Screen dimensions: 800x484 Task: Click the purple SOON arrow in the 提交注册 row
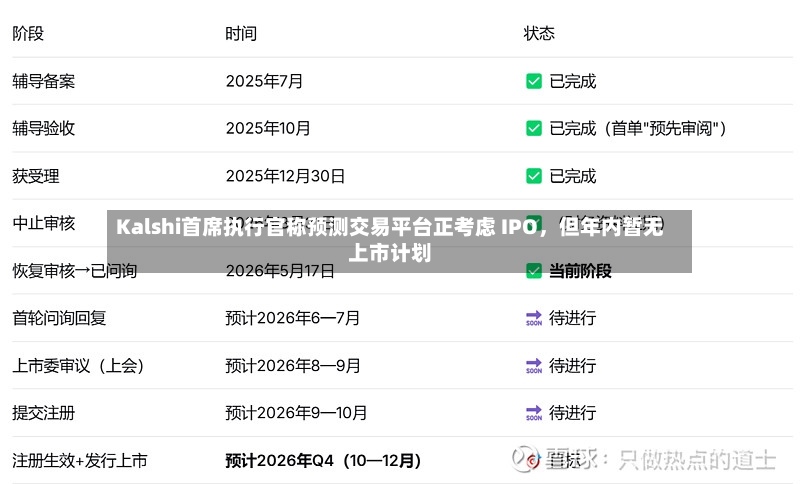534,413
